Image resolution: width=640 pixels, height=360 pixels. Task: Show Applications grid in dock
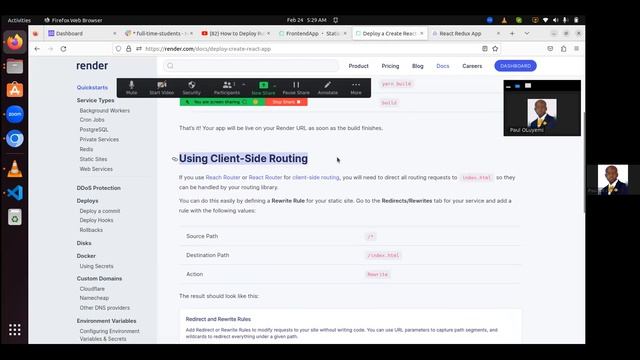click(15, 329)
